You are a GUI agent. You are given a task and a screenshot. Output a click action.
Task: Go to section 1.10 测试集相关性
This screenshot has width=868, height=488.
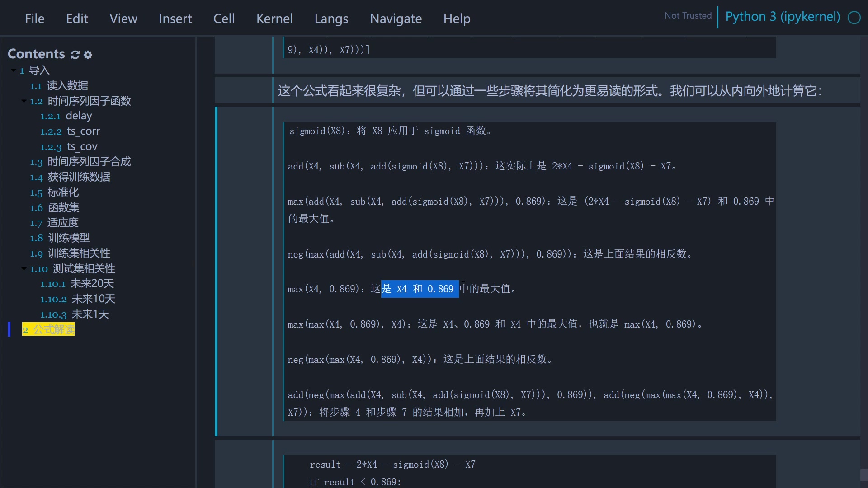point(72,269)
